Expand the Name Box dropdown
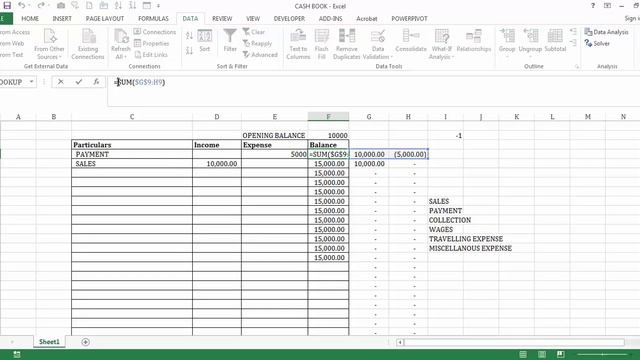The image size is (640, 360). [x=31, y=82]
